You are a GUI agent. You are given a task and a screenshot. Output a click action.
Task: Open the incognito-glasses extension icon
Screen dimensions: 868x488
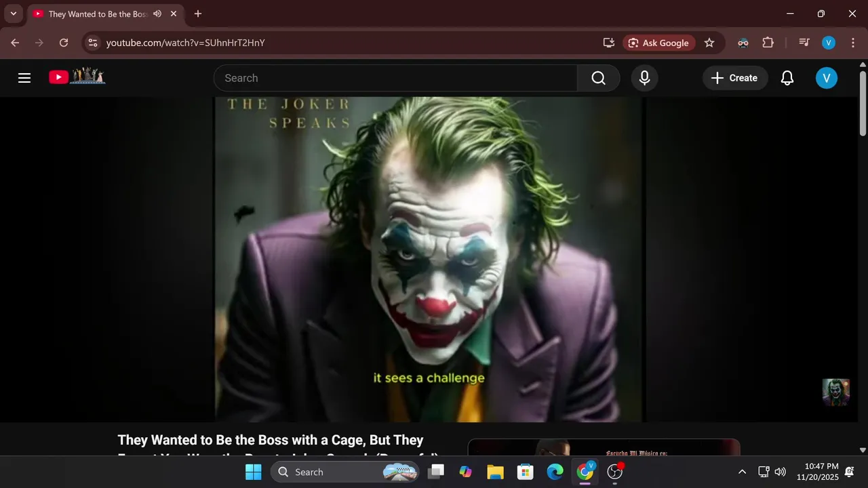pyautogui.click(x=743, y=43)
